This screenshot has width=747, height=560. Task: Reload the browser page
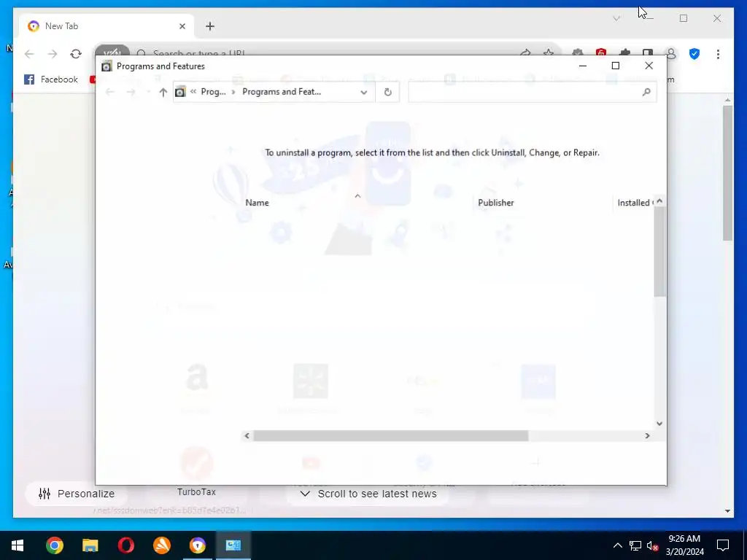[x=76, y=54]
